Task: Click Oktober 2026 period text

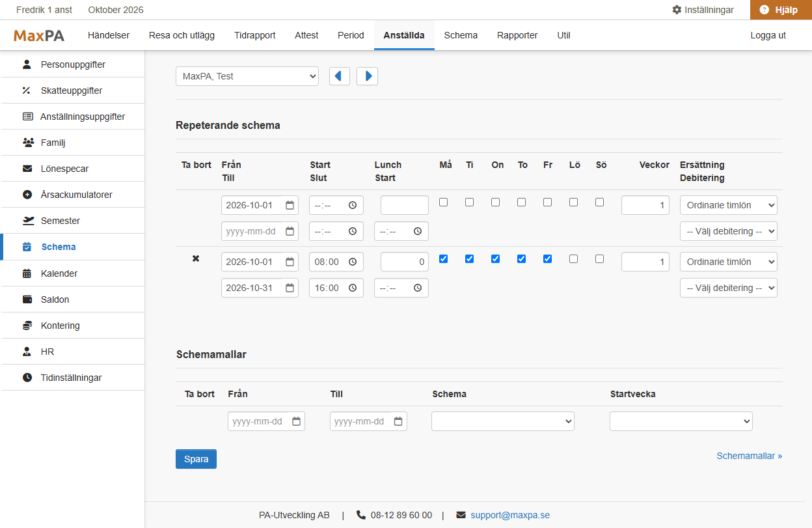Action: (x=116, y=10)
